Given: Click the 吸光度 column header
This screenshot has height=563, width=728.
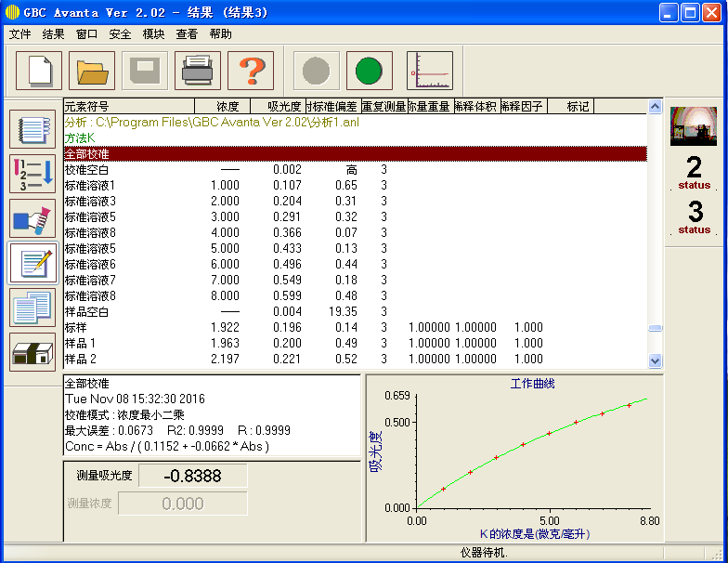Looking at the screenshot, I should coord(279,106).
